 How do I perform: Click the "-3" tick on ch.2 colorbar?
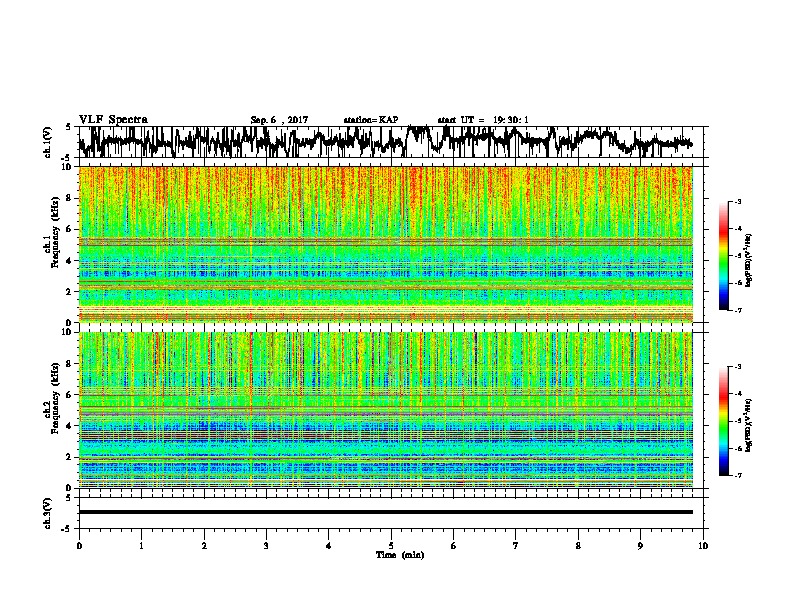pyautogui.click(x=737, y=367)
